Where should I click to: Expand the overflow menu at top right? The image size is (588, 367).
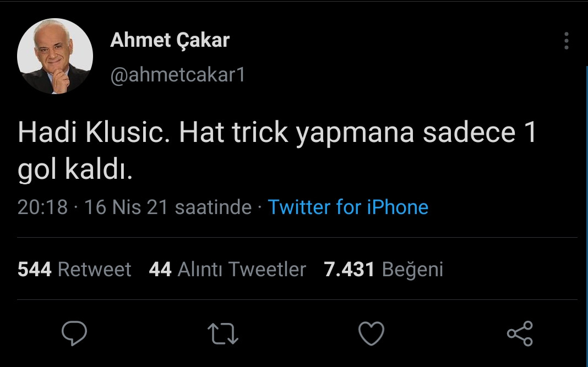tap(567, 41)
